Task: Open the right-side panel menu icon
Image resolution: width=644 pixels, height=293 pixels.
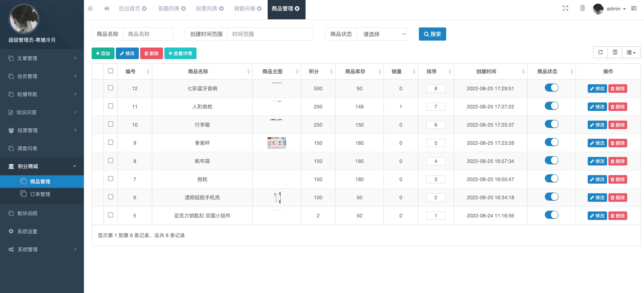Action: (x=634, y=9)
